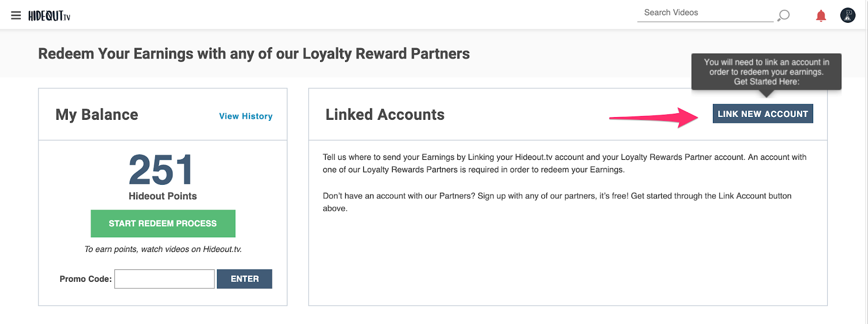Click the Promo Code label

(85, 278)
